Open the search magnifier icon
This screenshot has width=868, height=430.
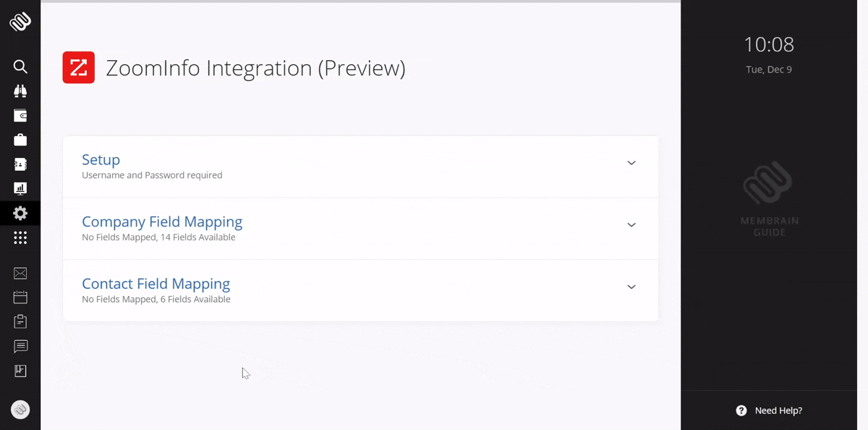coord(20,67)
